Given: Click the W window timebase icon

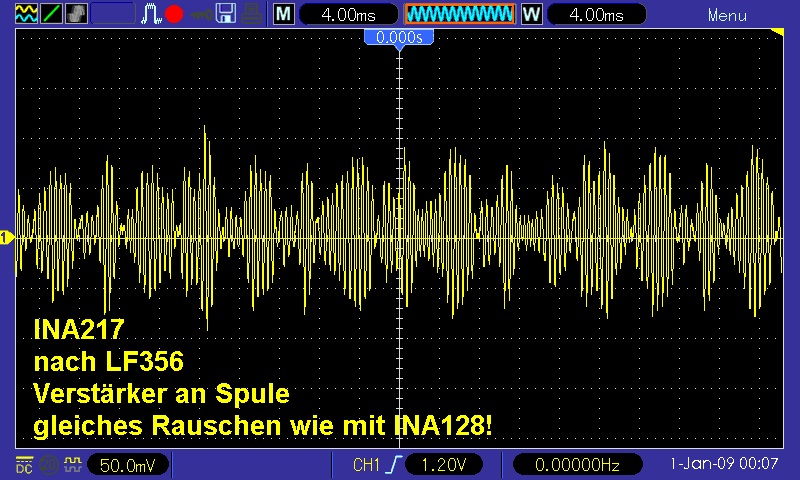Looking at the screenshot, I should pyautogui.click(x=532, y=14).
